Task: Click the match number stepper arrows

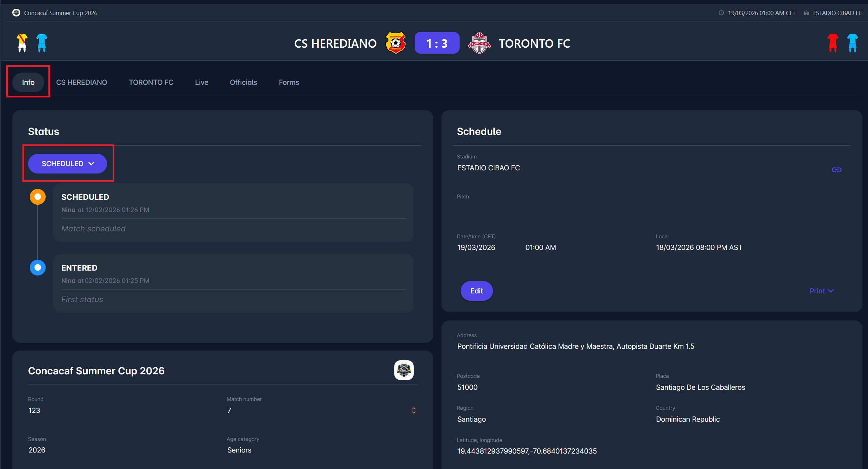Action: point(414,410)
